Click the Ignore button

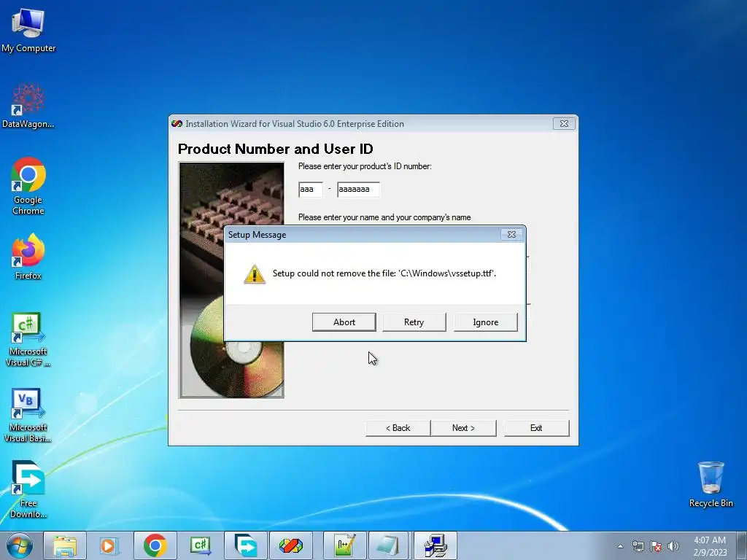click(x=485, y=322)
